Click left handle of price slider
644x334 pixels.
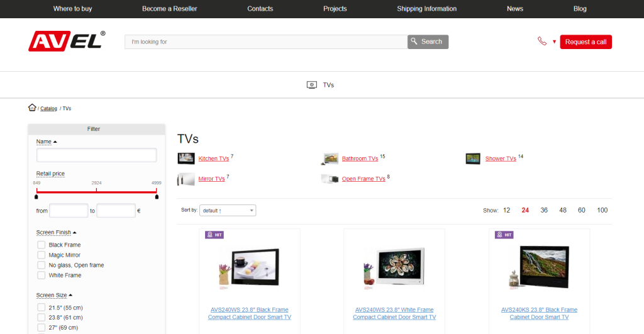tap(36, 197)
